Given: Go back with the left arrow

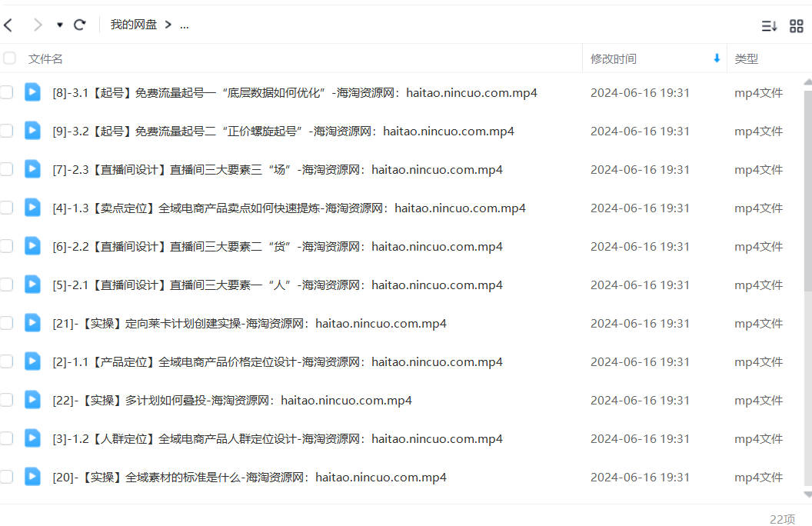Looking at the screenshot, I should pos(8,25).
